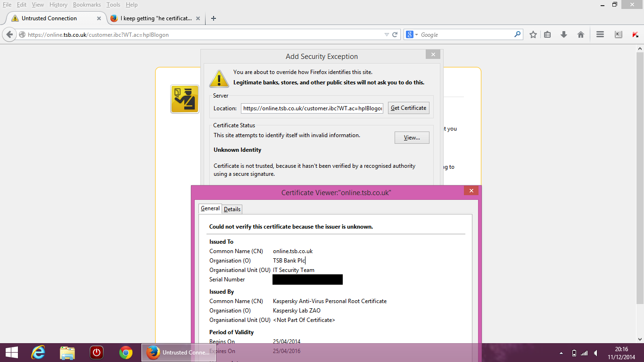The height and width of the screenshot is (362, 644).
Task: Click the page scrollbar up arrow
Action: [640, 49]
